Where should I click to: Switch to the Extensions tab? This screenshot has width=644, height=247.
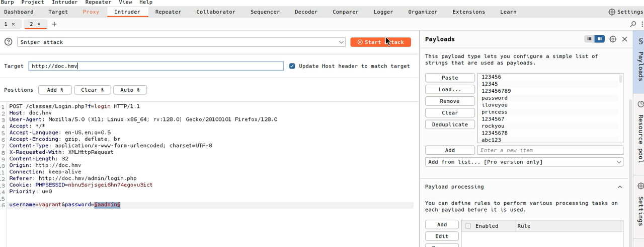point(469,12)
